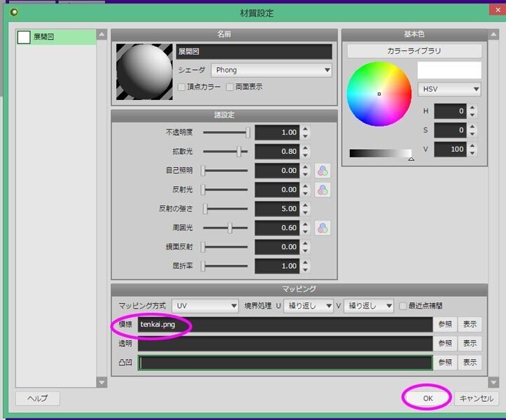Image resolution: width=506 pixels, height=420 pixels.
Task: Click the 屈折率 slider
Action: (226, 266)
